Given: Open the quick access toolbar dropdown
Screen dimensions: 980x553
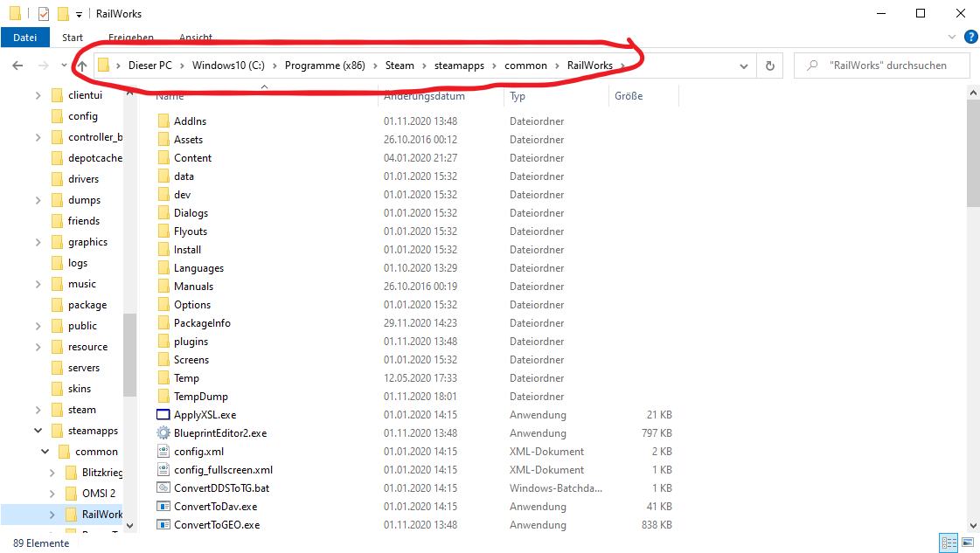Looking at the screenshot, I should (x=79, y=14).
